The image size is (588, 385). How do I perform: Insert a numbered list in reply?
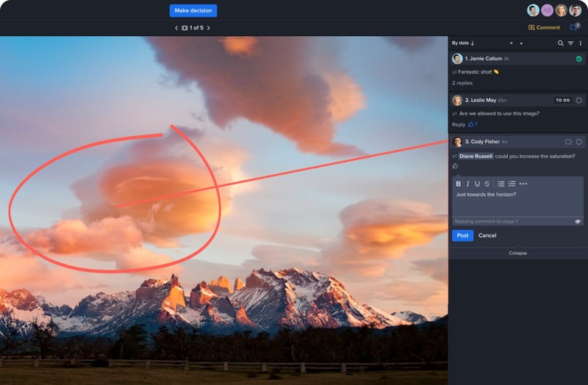coord(512,184)
